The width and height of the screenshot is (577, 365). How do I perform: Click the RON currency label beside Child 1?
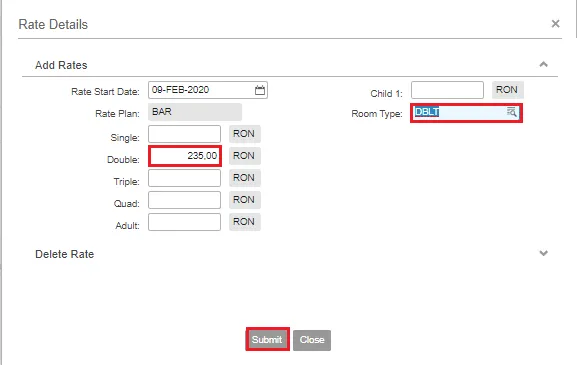[x=507, y=90]
